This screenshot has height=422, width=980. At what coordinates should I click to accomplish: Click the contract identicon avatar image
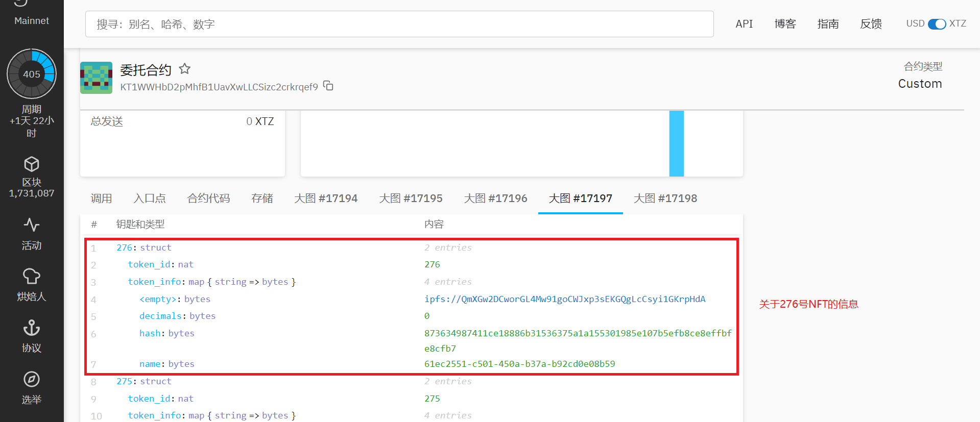(x=96, y=78)
